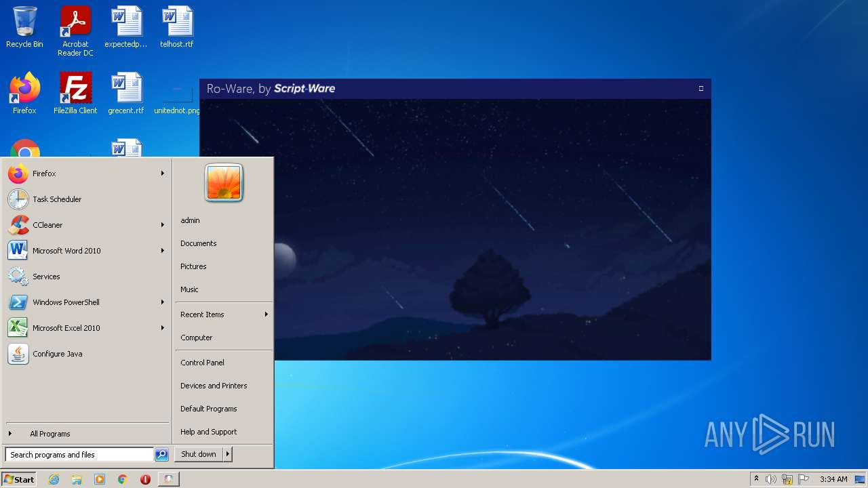Viewport: 868px width, 488px height.
Task: Expand All Programs list
Action: coord(87,434)
